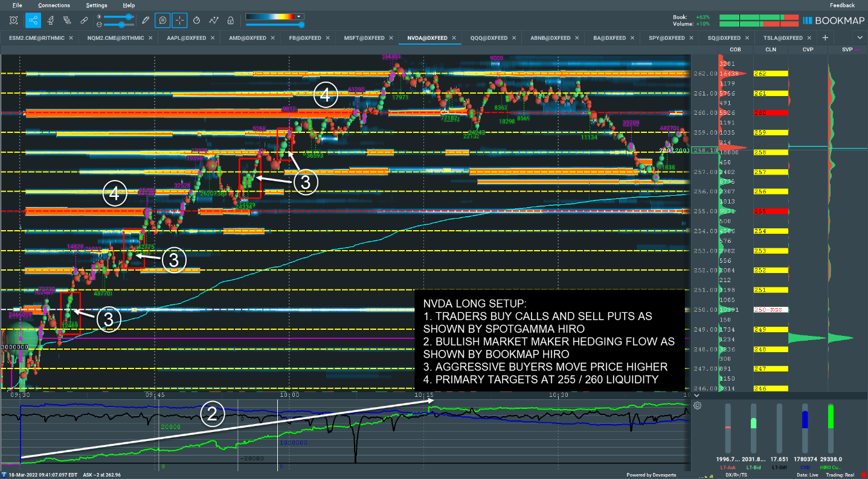Close the NVDA@DXFEED tab

453,37
